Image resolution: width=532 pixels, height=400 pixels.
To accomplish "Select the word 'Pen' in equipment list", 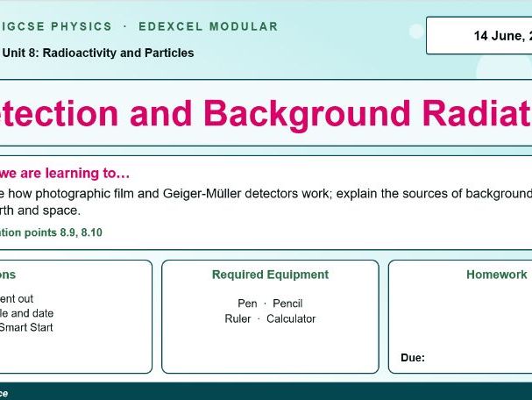I will point(247,304).
